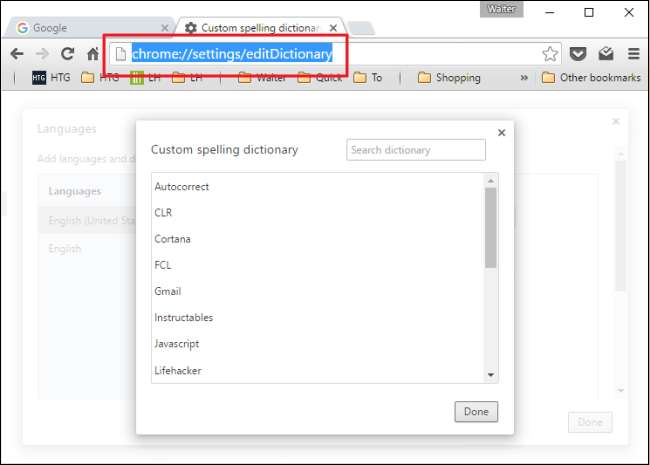Click Done in the dictionary dialog
Image resolution: width=650 pixels, height=465 pixels.
[x=476, y=412]
